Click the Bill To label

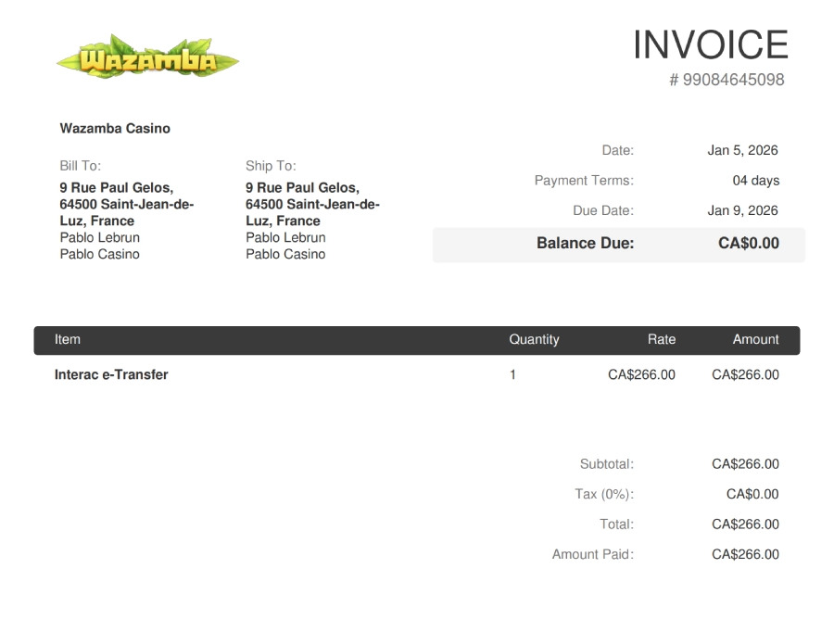point(80,166)
